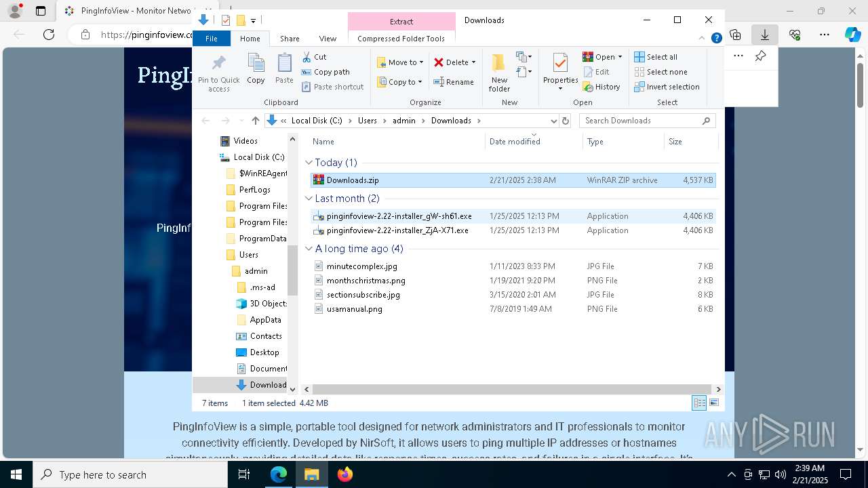Click Paste shortcut in ribbon
Viewport: 868px width, 488px height.
(x=332, y=87)
